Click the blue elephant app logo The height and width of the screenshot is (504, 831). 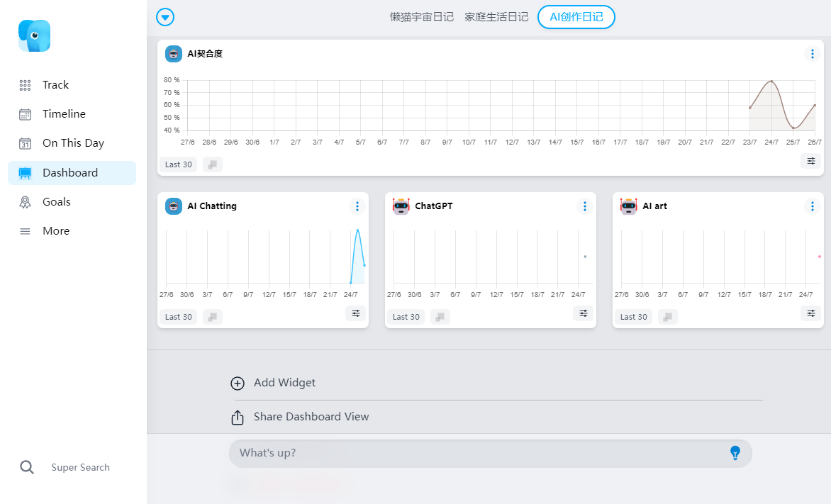coord(35,35)
